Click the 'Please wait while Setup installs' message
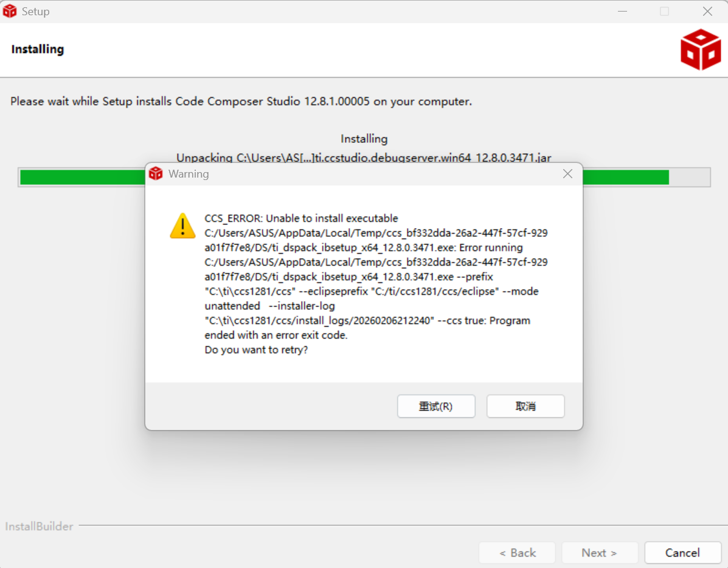Screen dimensions: 728x568 pos(241,101)
